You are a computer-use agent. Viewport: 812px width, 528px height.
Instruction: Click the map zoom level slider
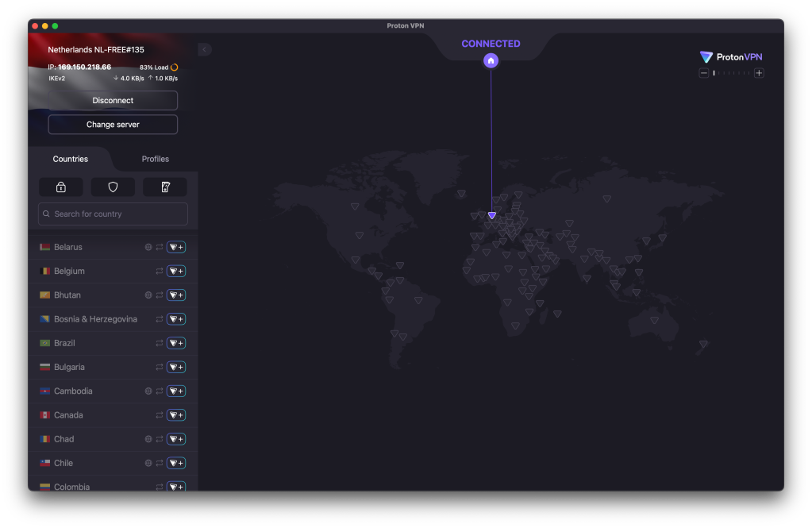pos(731,73)
